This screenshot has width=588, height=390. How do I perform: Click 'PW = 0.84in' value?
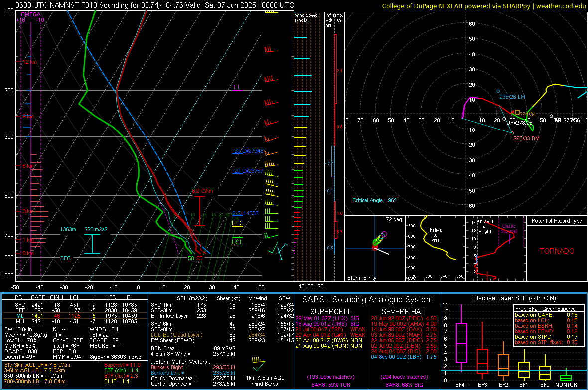pos(18,329)
